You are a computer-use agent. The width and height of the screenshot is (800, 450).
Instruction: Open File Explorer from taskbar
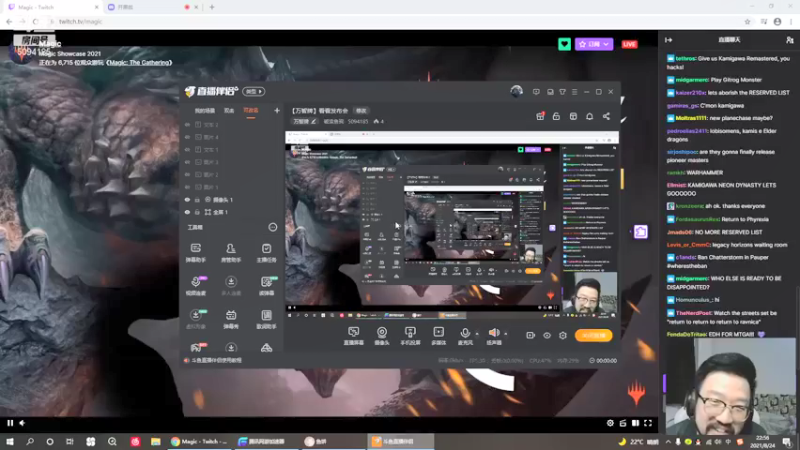[155, 442]
